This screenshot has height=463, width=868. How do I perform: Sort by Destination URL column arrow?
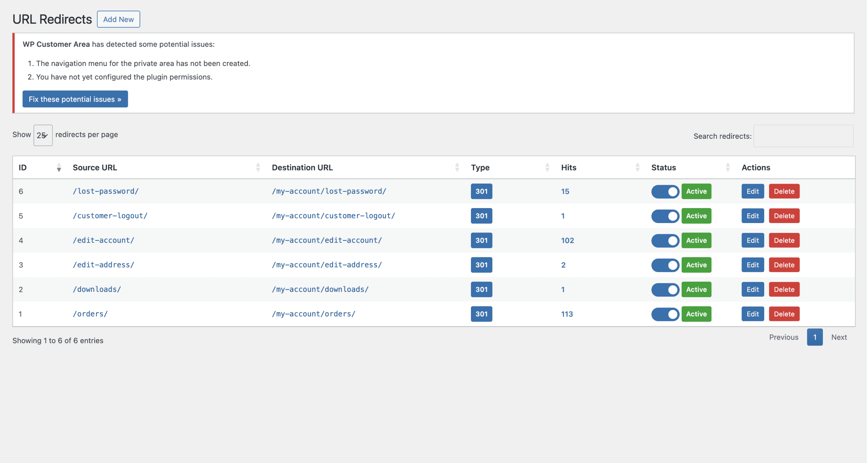457,167
